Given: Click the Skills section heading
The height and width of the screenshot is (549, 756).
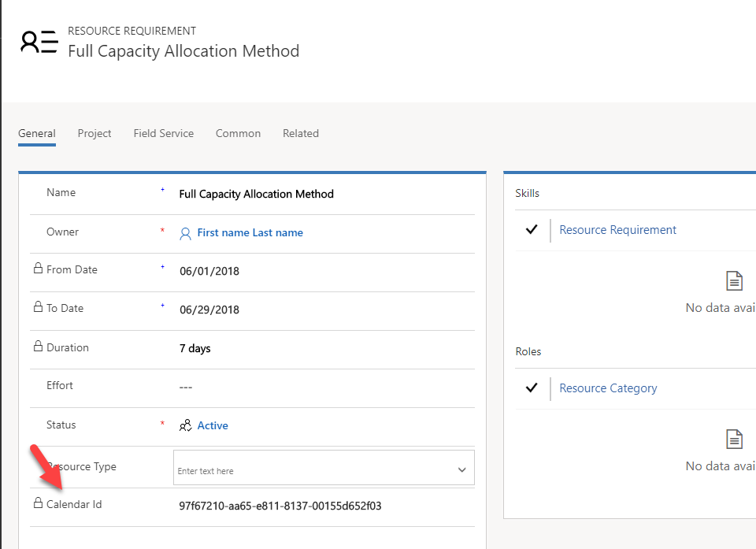Looking at the screenshot, I should point(527,194).
